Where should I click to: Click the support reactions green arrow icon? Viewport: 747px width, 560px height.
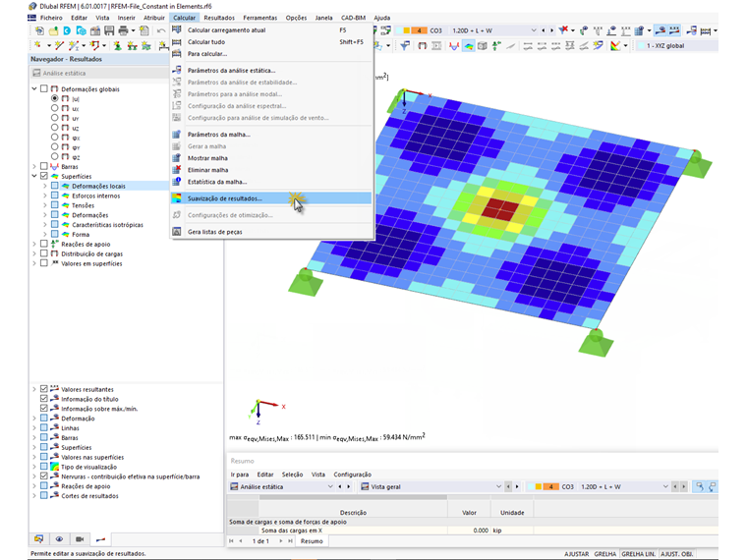point(496,46)
